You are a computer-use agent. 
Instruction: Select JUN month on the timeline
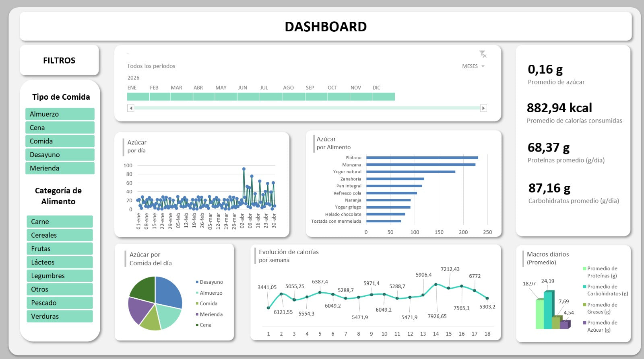(249, 97)
